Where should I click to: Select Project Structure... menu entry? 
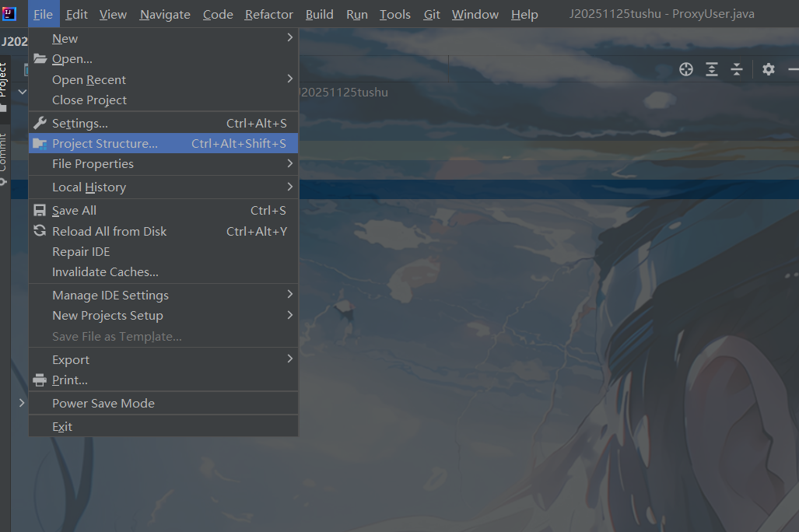pos(163,144)
